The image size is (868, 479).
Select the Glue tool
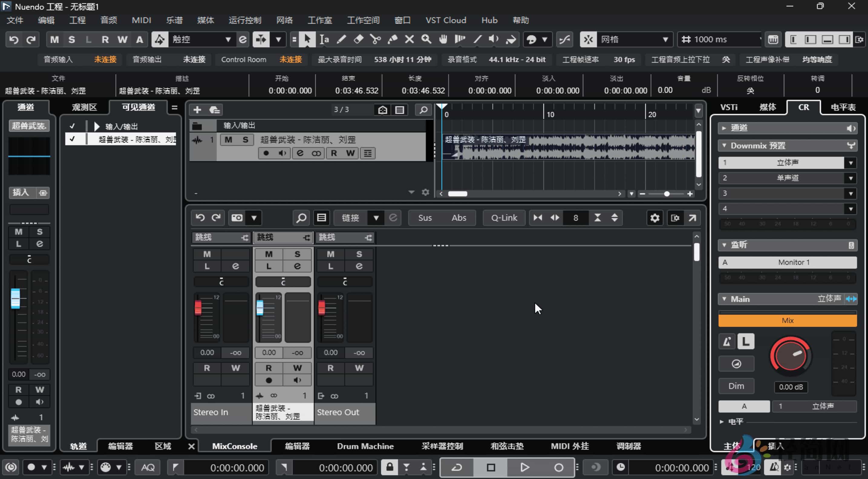392,39
